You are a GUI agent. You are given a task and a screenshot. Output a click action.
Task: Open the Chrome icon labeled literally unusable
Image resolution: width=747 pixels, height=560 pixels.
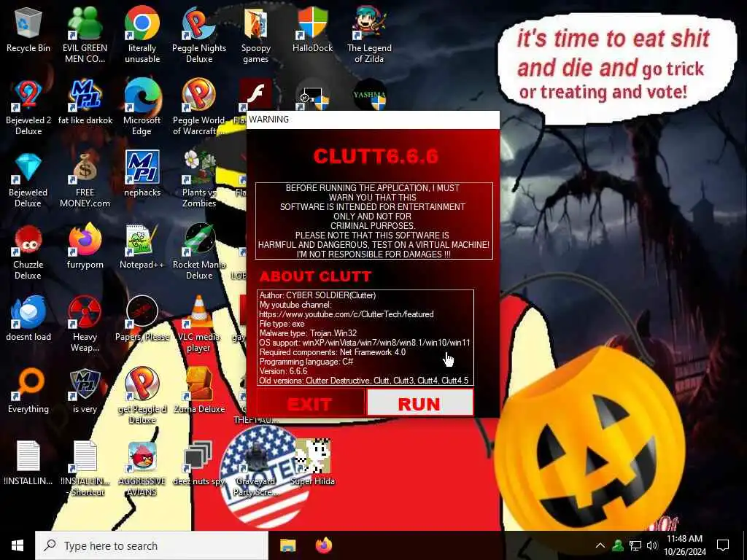tap(142, 35)
